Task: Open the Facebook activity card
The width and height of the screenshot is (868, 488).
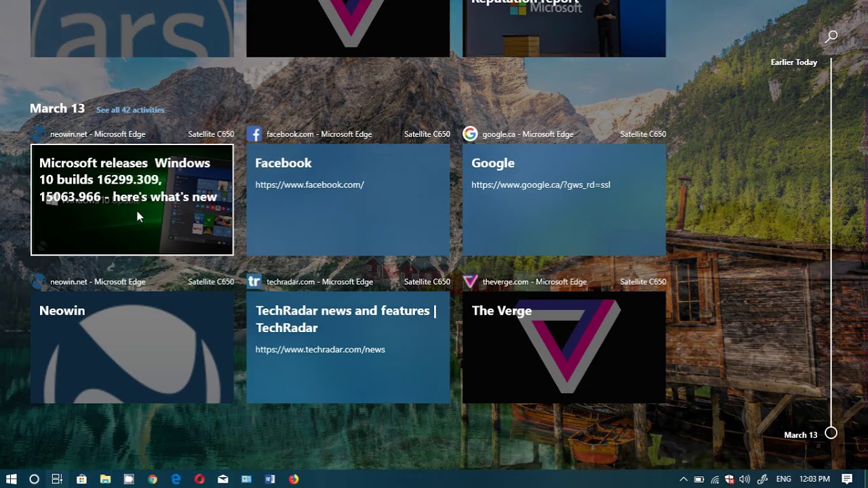Action: click(348, 200)
